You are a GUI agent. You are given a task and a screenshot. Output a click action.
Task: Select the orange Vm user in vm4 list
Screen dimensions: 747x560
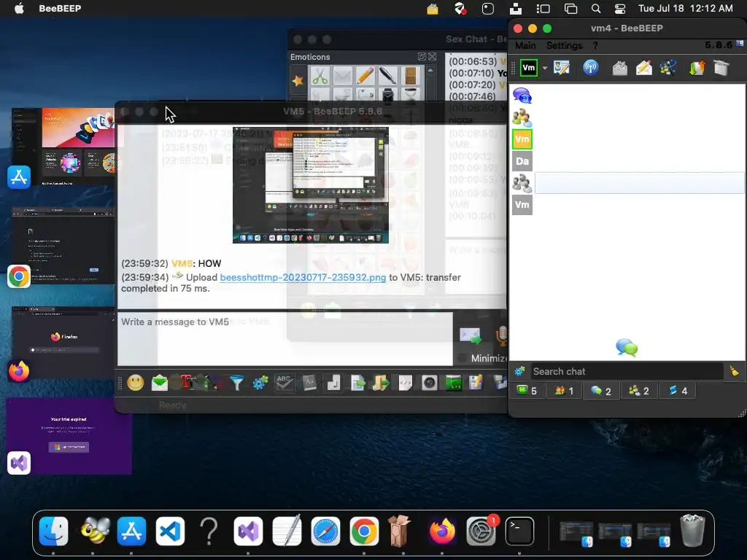click(x=522, y=139)
